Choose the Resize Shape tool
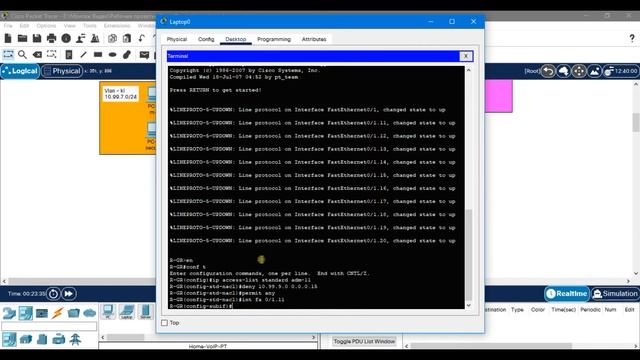Screen dimensions: 640x360 tap(51, 54)
